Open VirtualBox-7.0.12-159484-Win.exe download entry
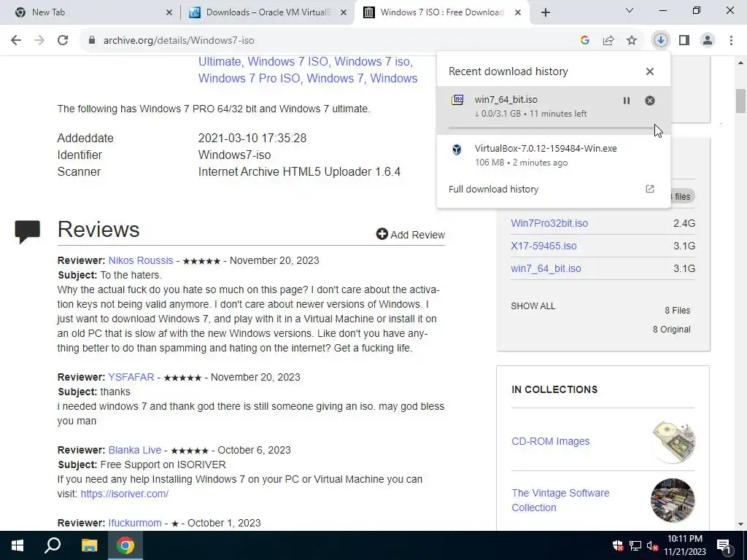747x560 pixels. pos(553,155)
